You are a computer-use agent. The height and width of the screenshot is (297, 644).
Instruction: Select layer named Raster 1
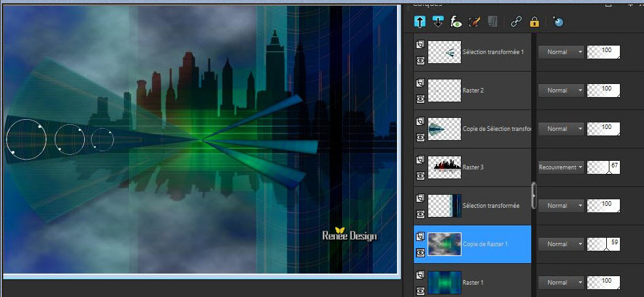pos(473,283)
